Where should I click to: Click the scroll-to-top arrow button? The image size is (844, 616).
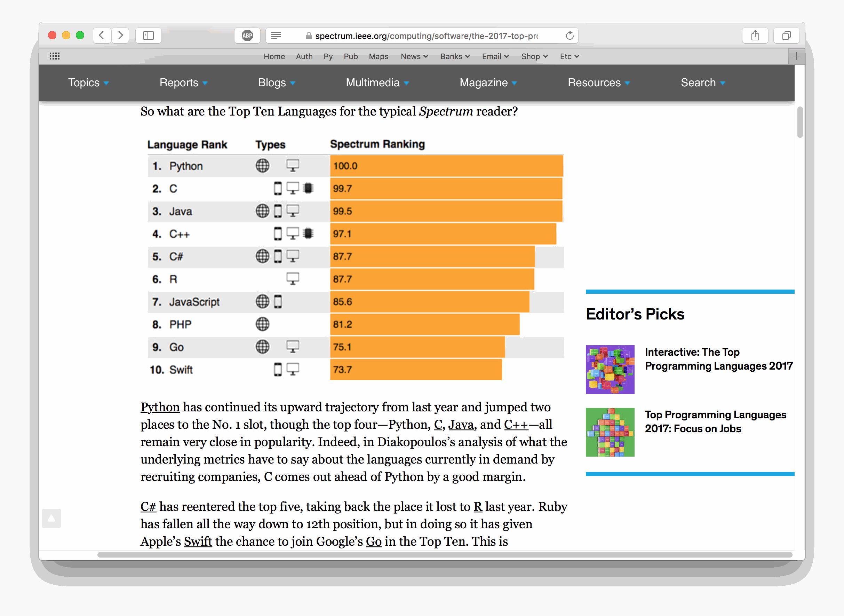click(51, 518)
